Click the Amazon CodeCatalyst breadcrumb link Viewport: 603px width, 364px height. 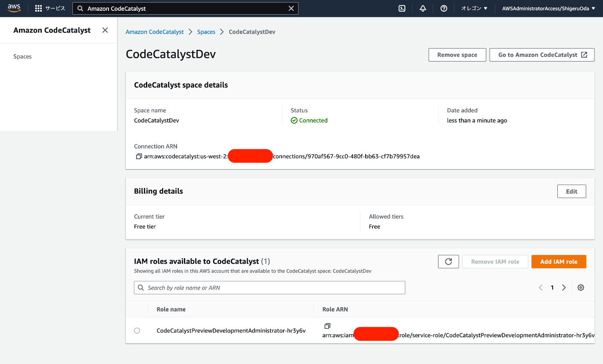(155, 32)
